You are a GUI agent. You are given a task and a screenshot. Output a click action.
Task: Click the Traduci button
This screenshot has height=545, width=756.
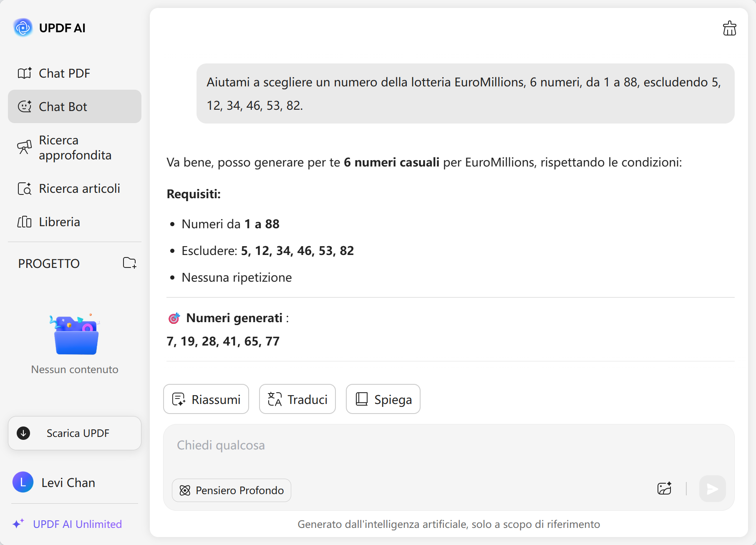pyautogui.click(x=297, y=399)
